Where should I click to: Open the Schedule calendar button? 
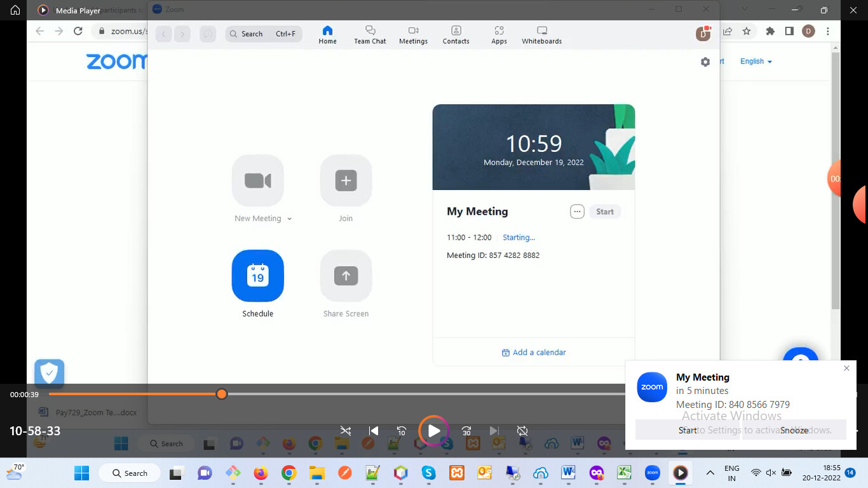pyautogui.click(x=258, y=276)
